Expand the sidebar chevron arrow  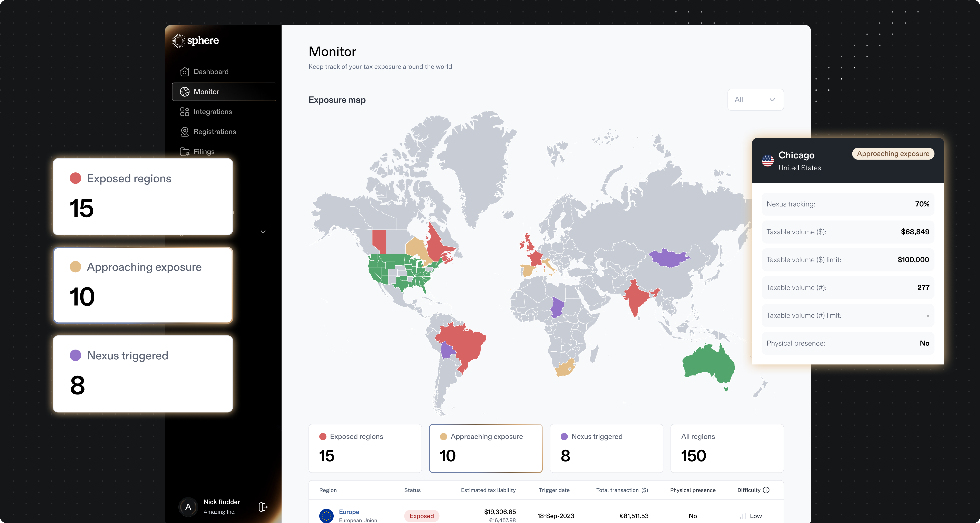[263, 231]
